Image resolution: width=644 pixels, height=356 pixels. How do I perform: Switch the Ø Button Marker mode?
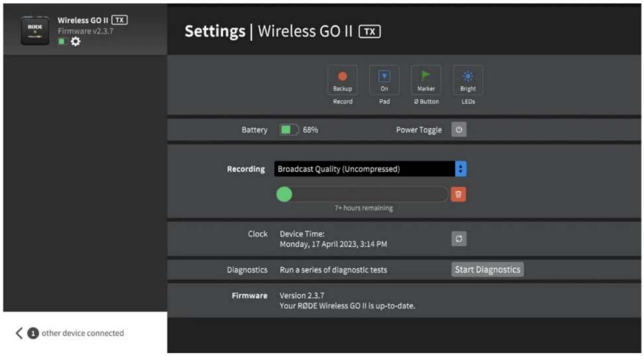[x=426, y=80]
